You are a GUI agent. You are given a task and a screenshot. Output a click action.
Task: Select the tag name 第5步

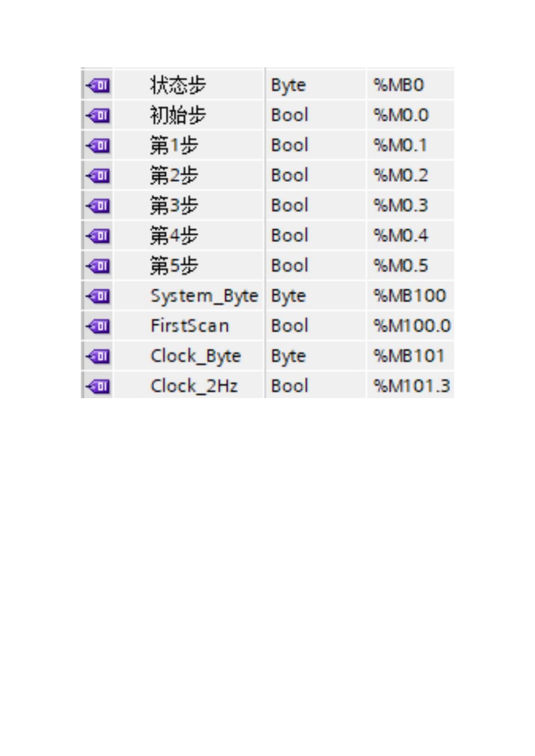[x=174, y=266]
